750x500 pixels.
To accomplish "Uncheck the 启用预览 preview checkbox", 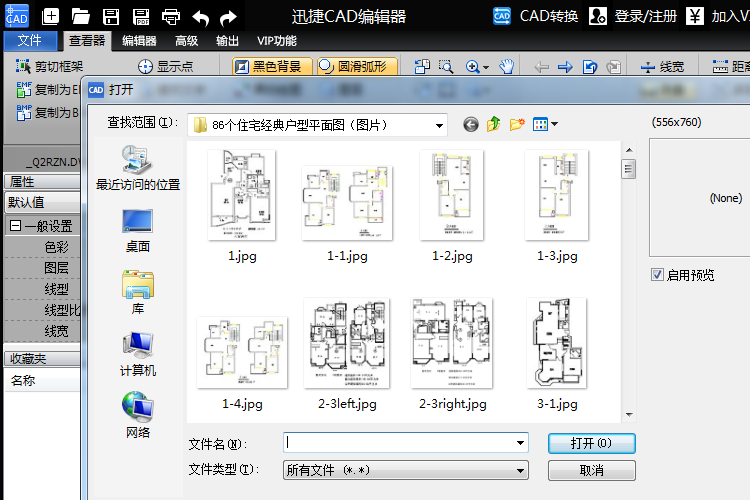I will (x=657, y=275).
